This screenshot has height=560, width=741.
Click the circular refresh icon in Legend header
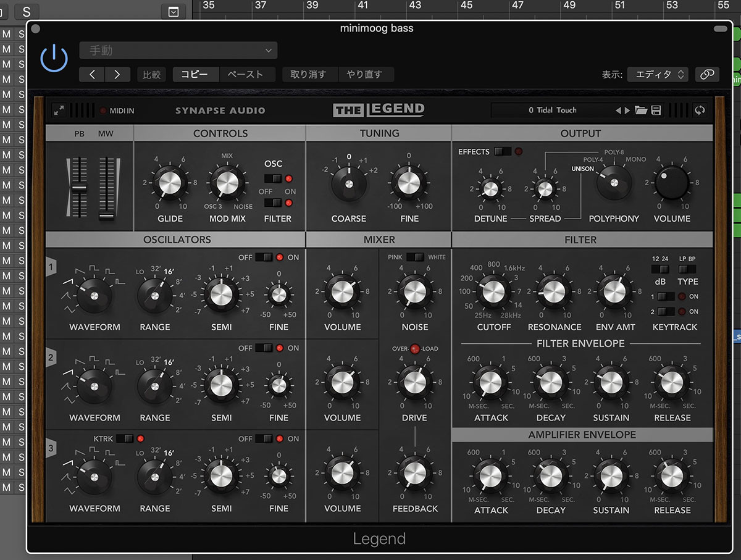[x=700, y=111]
